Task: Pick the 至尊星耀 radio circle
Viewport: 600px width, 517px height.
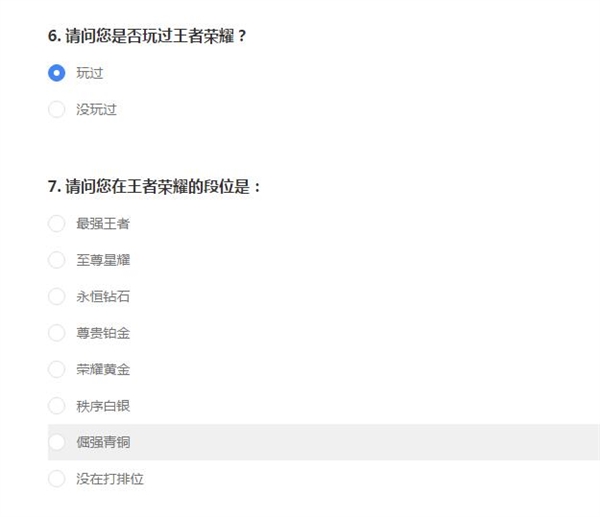Action: [56, 260]
